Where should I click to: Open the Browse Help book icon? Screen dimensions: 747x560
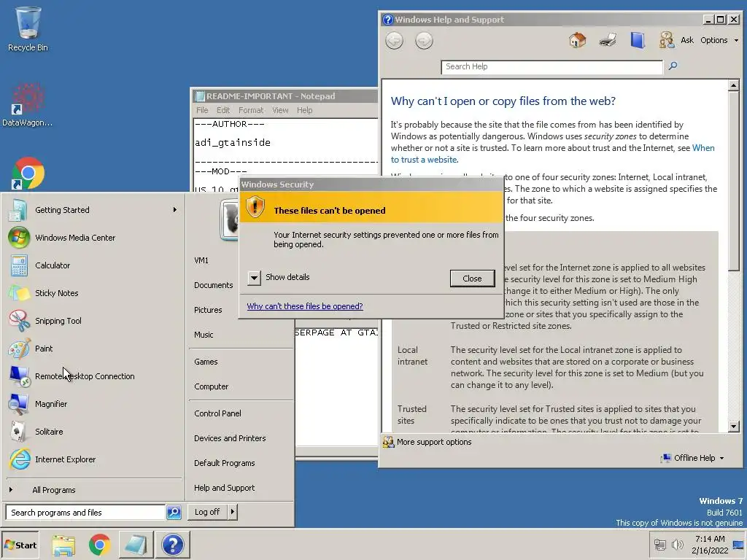tap(637, 40)
